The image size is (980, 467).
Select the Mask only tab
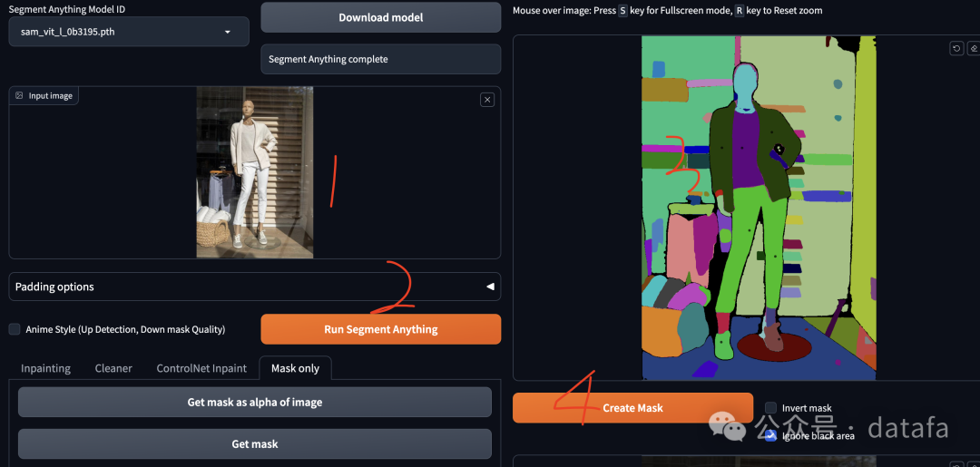coord(295,368)
